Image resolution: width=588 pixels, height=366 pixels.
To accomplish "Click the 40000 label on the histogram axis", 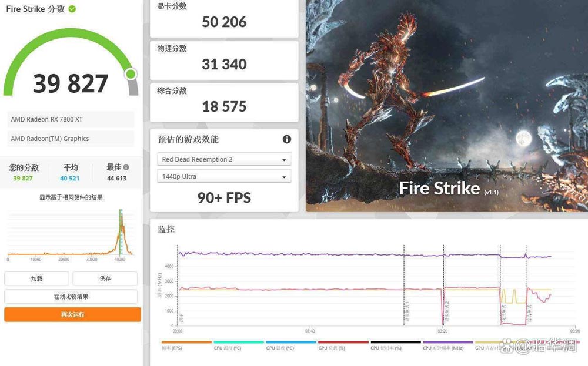I will [119, 260].
